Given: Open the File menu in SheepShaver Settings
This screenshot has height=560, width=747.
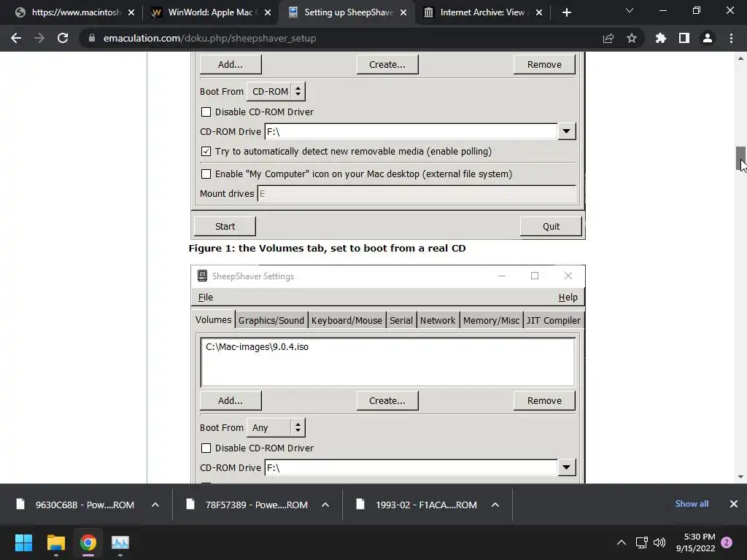Looking at the screenshot, I should coord(205,297).
